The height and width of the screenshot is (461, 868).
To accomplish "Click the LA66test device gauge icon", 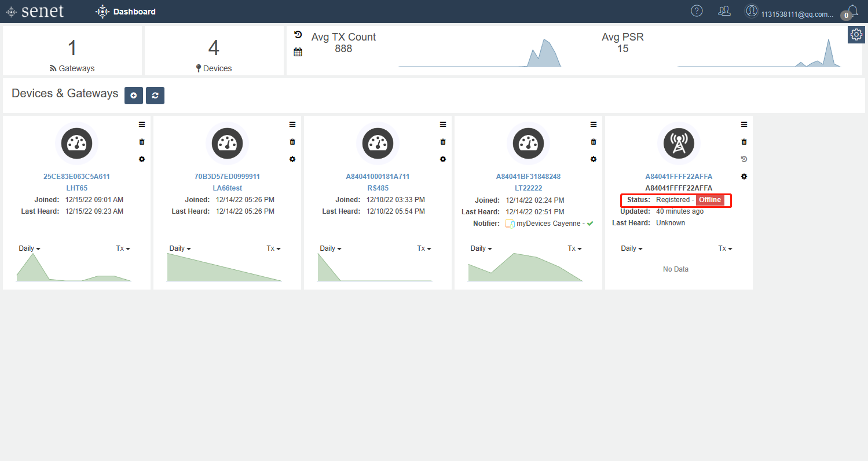I will click(x=227, y=143).
